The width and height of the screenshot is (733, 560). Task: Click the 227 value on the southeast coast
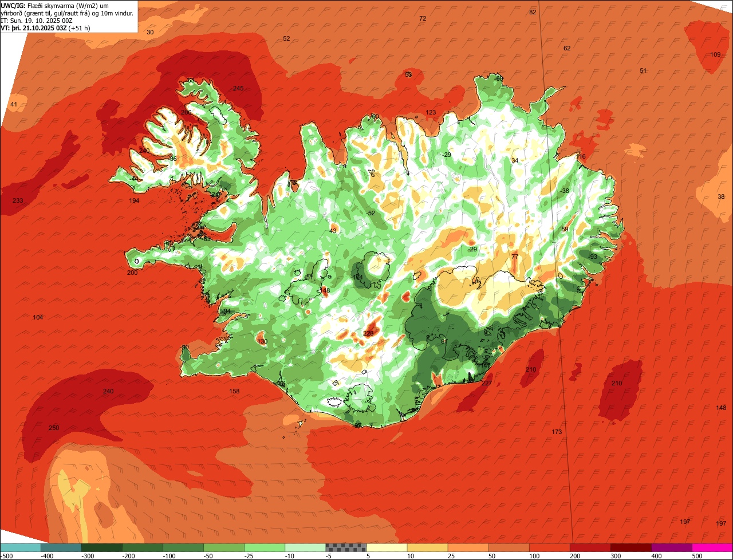(487, 383)
